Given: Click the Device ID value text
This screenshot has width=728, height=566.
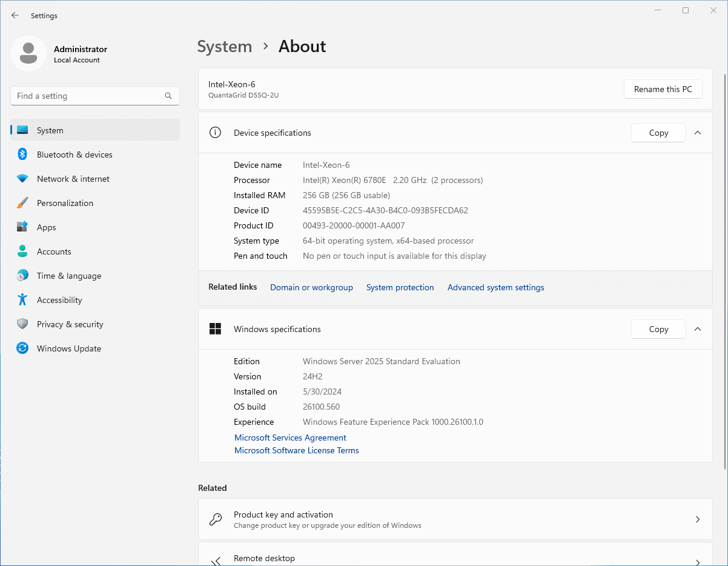Looking at the screenshot, I should 385,210.
